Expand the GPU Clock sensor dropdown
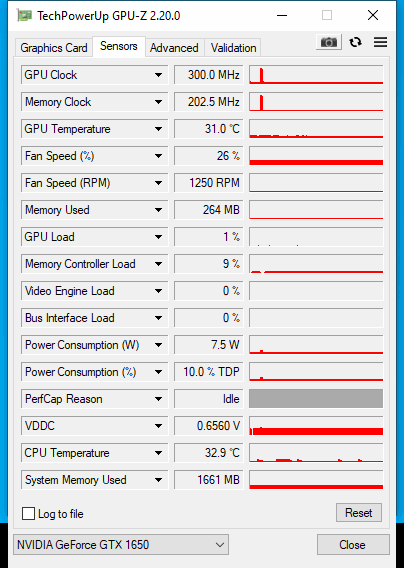The width and height of the screenshot is (404, 568). [x=158, y=75]
